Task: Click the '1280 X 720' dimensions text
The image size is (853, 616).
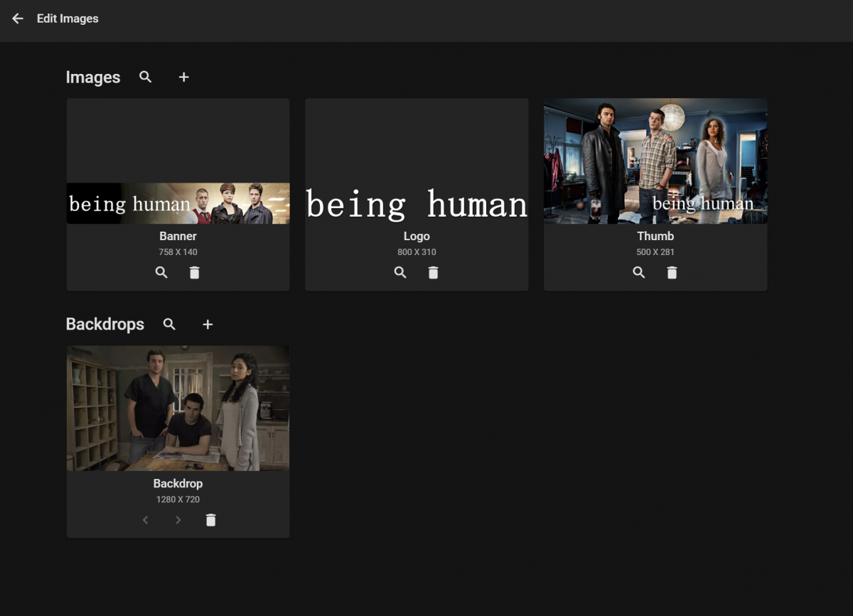Action: pos(178,499)
